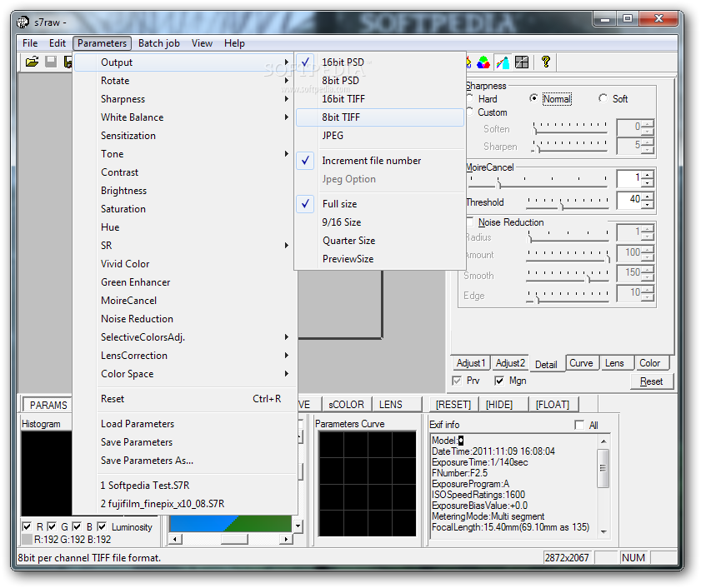Click the Threshold value field showing 40
This screenshot has width=701, height=588.
coord(628,200)
